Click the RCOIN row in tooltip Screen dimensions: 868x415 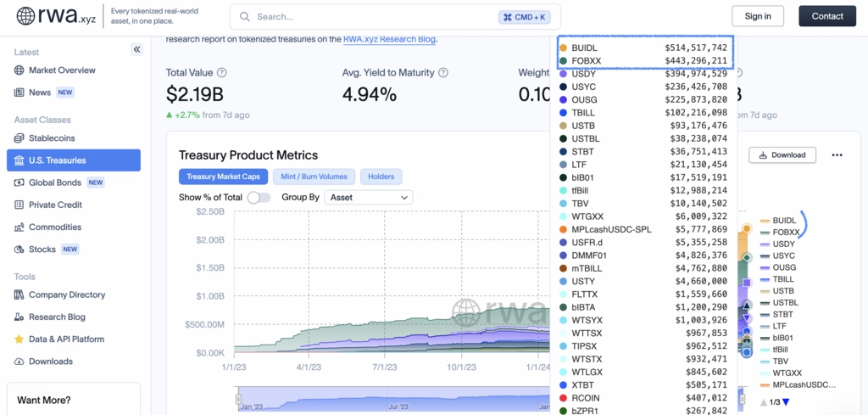[x=644, y=398]
